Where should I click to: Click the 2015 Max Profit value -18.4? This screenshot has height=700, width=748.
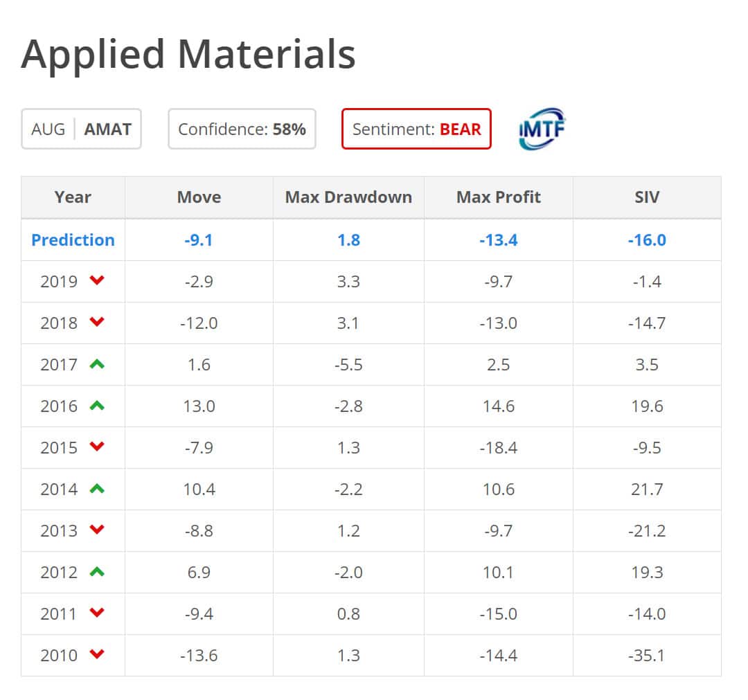[499, 448]
